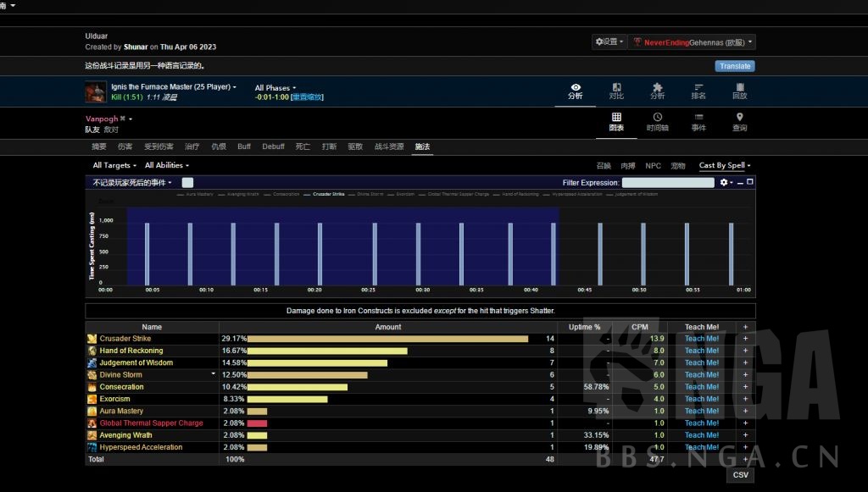Image resolution: width=868 pixels, height=492 pixels.
Task: Toggle Divine Storm series in chart legend
Action: (x=370, y=194)
